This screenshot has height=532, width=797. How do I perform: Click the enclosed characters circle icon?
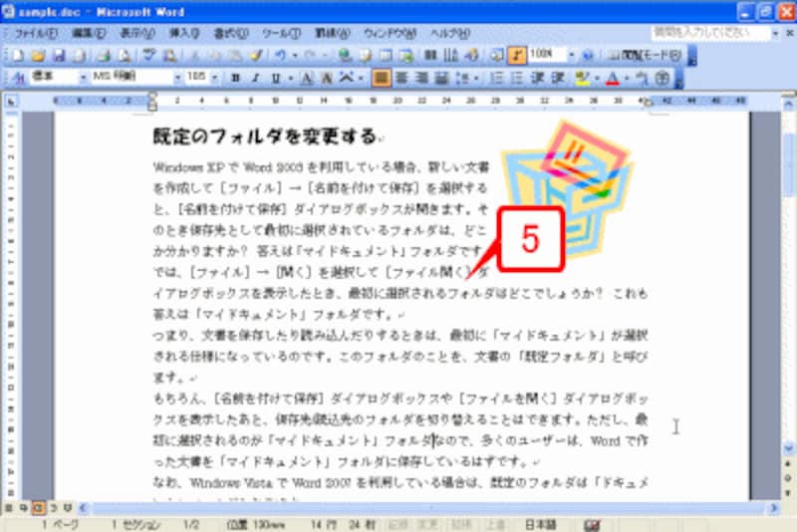662,78
